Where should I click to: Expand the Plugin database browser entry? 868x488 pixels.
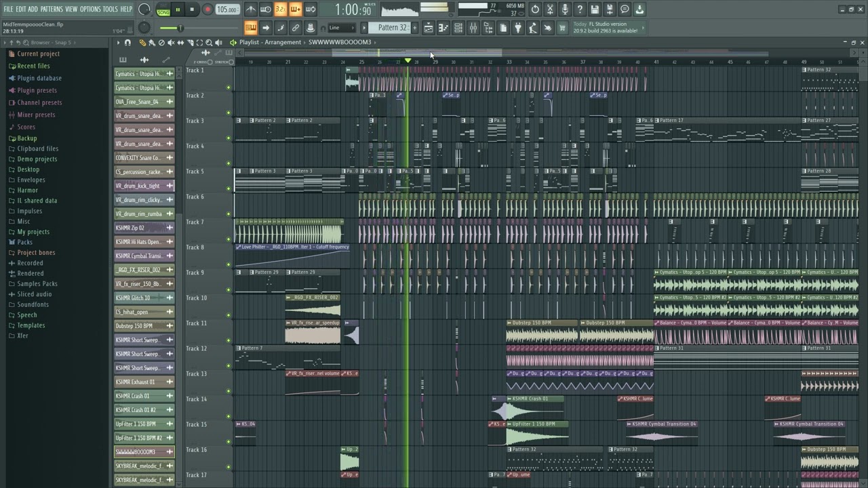[x=39, y=78]
